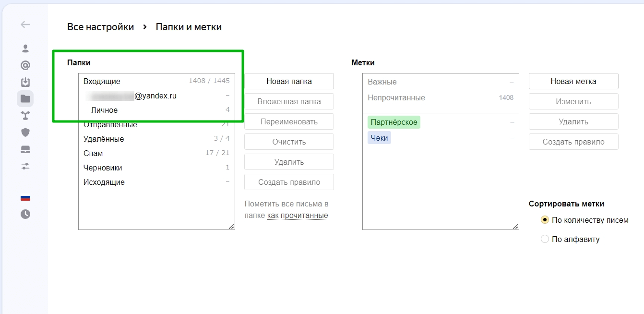Change language via Russian flag icon
Viewport: 644px width, 314px height.
click(x=25, y=198)
